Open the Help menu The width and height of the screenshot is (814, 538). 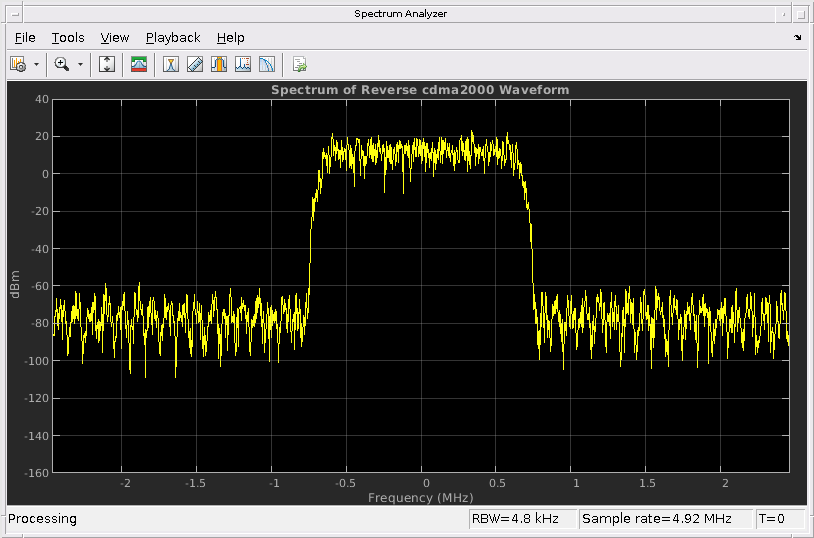click(x=230, y=38)
